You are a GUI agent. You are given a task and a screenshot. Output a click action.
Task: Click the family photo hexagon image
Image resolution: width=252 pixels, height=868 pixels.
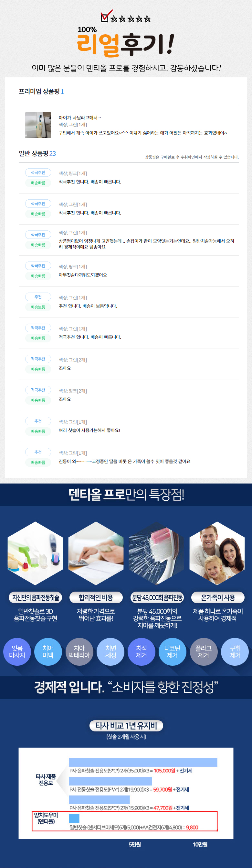click(217, 553)
